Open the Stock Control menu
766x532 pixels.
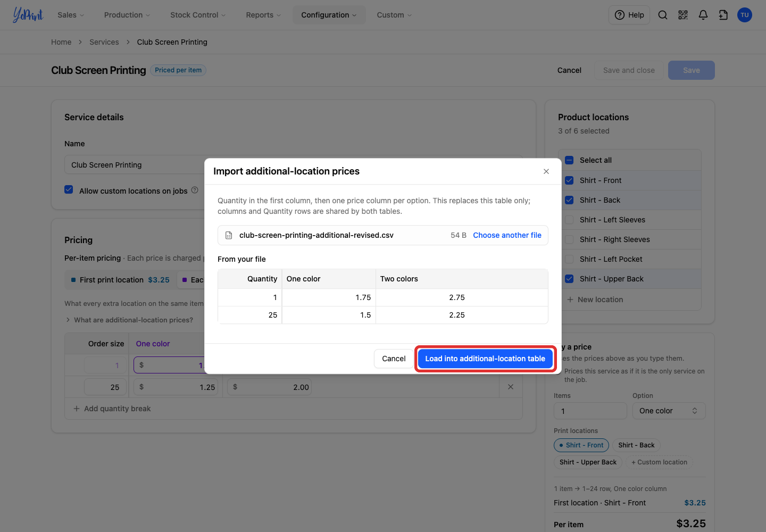pos(198,15)
